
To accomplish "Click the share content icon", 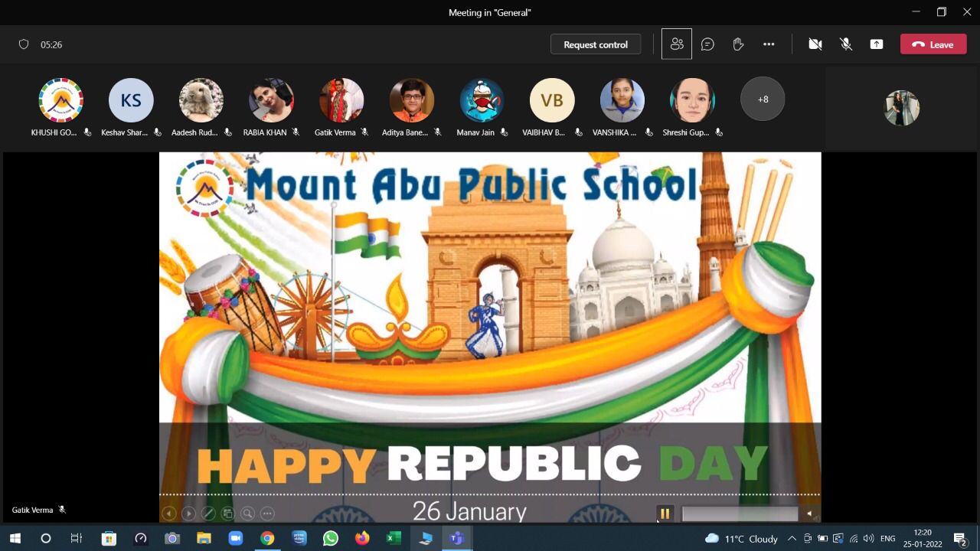I will pos(877,44).
